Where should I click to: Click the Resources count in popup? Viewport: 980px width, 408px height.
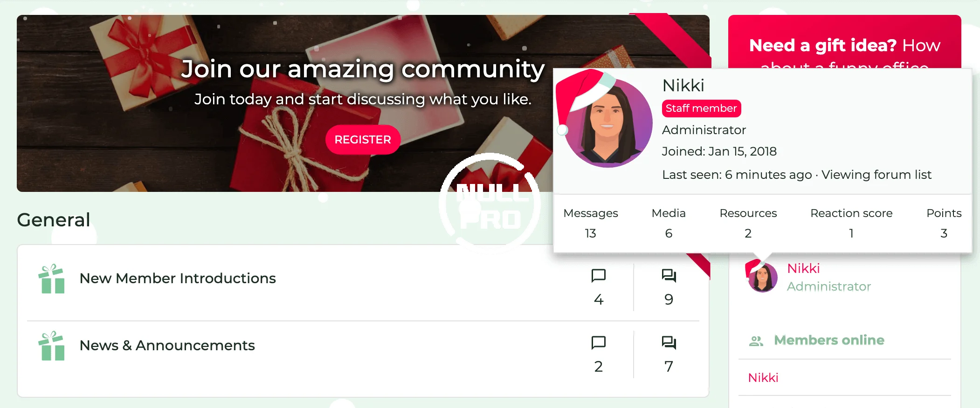tap(748, 233)
